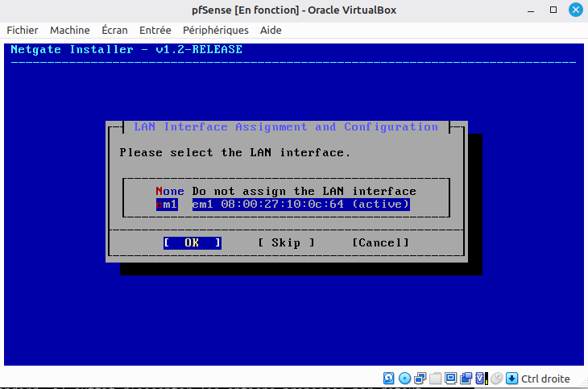Click the display settings status icon
The width and height of the screenshot is (588, 389).
click(450, 378)
